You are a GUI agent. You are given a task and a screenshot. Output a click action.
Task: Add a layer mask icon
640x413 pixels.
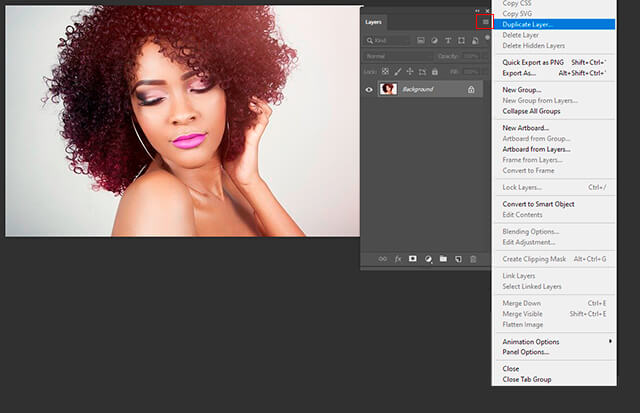413,259
